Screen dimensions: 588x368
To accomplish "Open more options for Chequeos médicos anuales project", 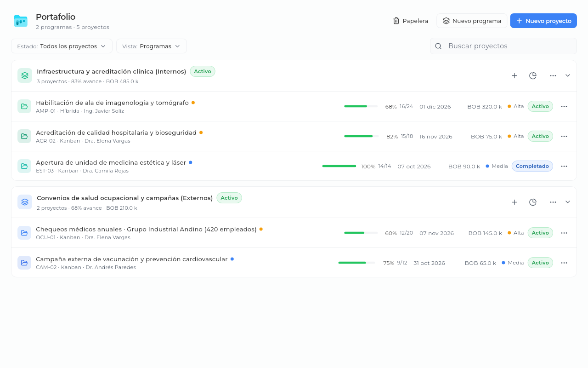I will (x=564, y=233).
